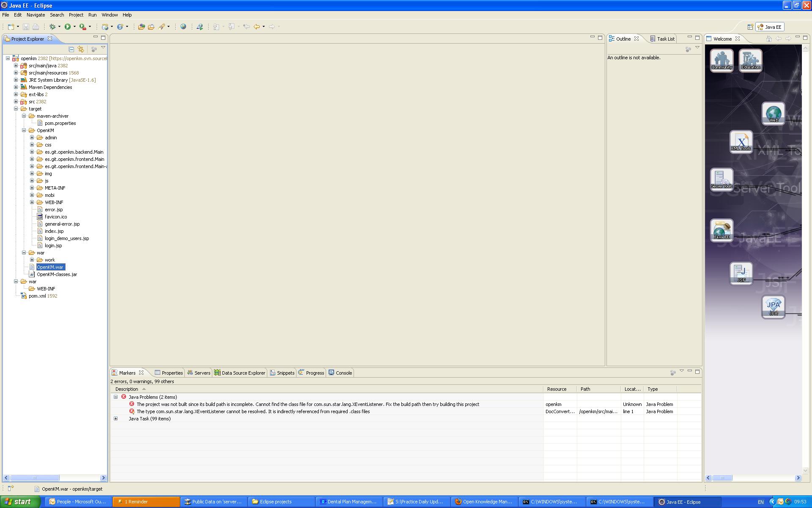Open Project Explorer view menu triangle
This screenshot has width=812, height=508.
[x=103, y=48]
